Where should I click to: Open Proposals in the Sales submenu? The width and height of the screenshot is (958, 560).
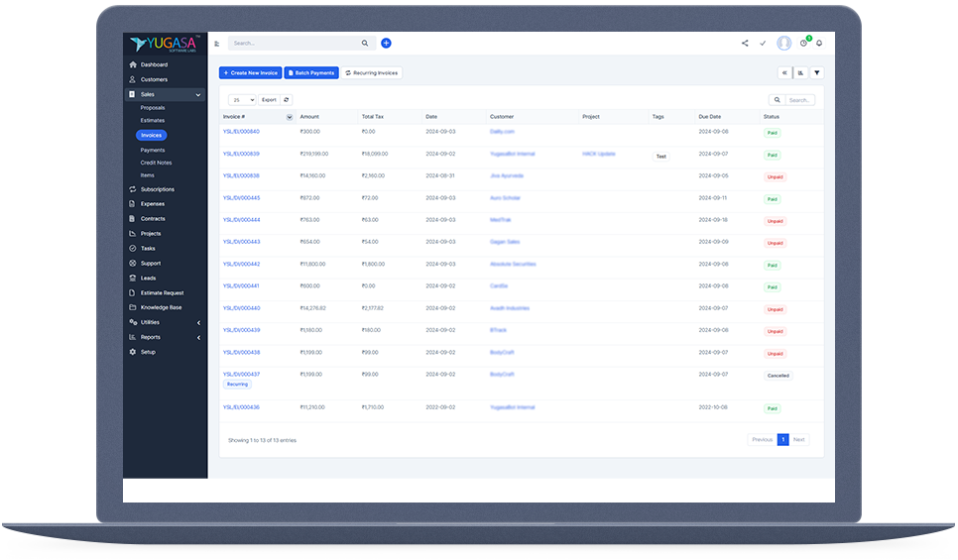(153, 107)
